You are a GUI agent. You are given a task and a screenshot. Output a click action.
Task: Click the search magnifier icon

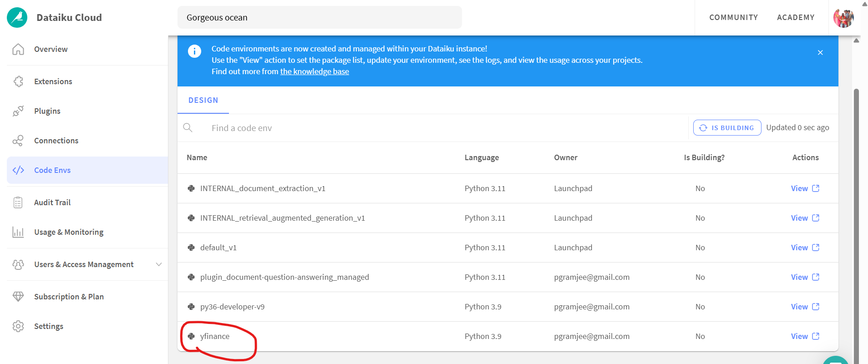click(x=188, y=127)
